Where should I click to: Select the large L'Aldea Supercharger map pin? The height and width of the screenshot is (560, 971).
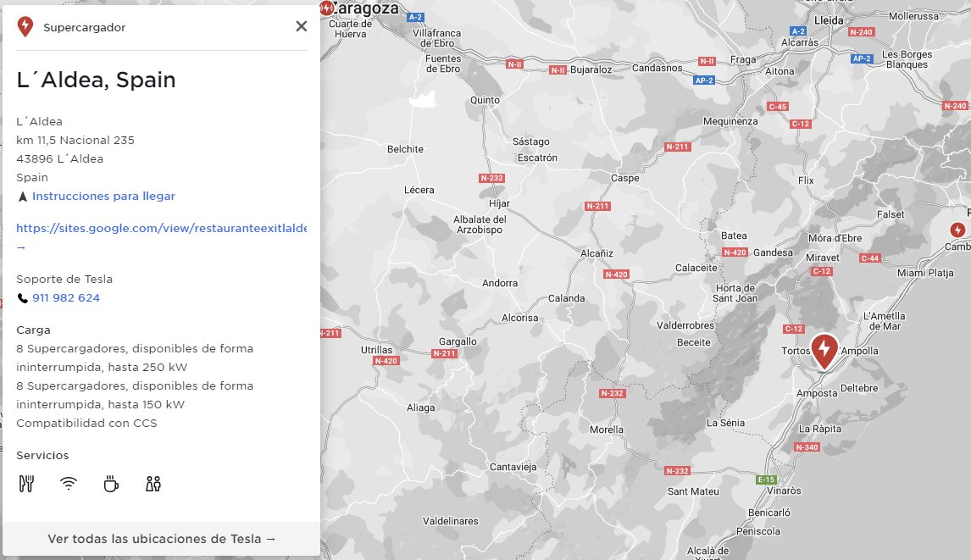tap(824, 352)
